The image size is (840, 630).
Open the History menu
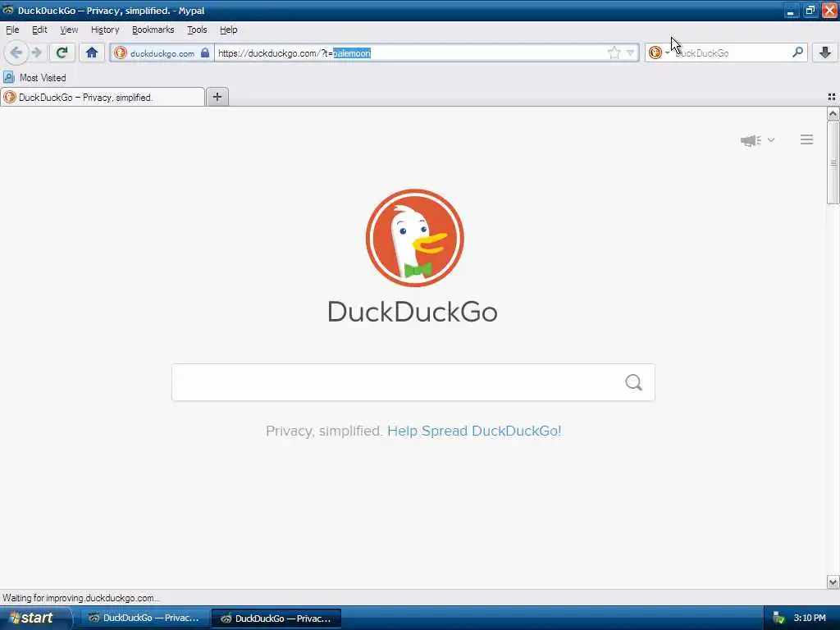pos(105,30)
